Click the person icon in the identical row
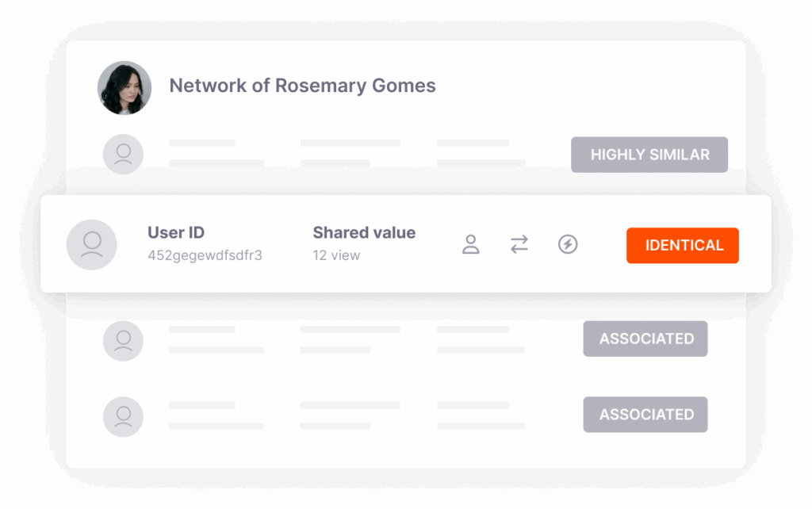 click(471, 244)
